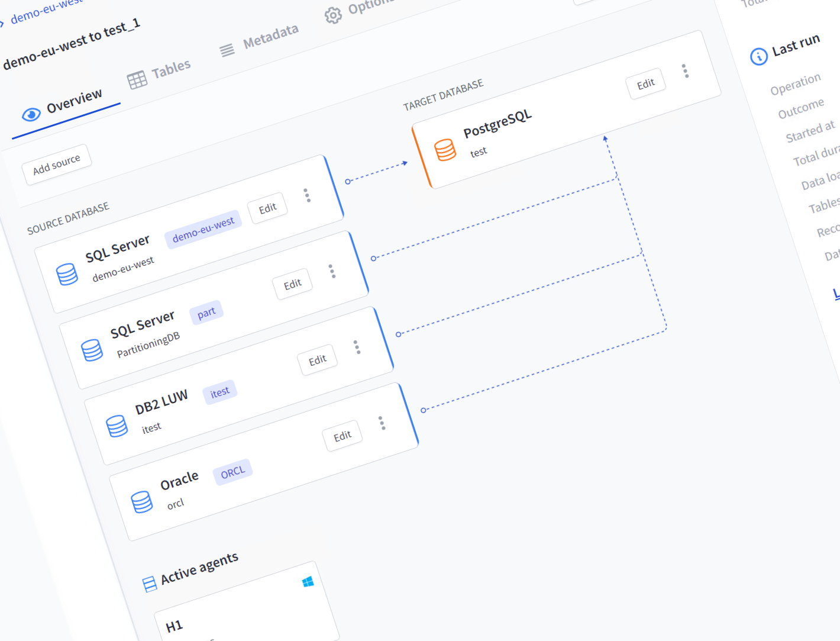This screenshot has width=840, height=641.
Task: Click the ORCL tag badge
Action: [x=232, y=472]
